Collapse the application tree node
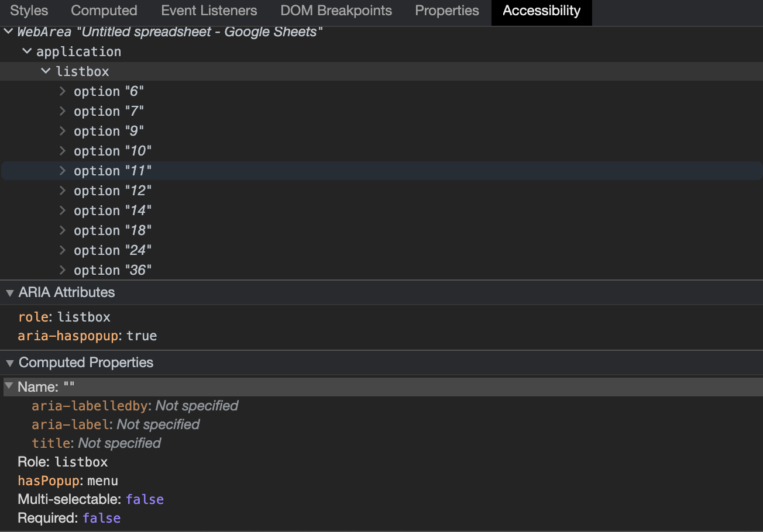The height and width of the screenshot is (532, 763). point(27,51)
